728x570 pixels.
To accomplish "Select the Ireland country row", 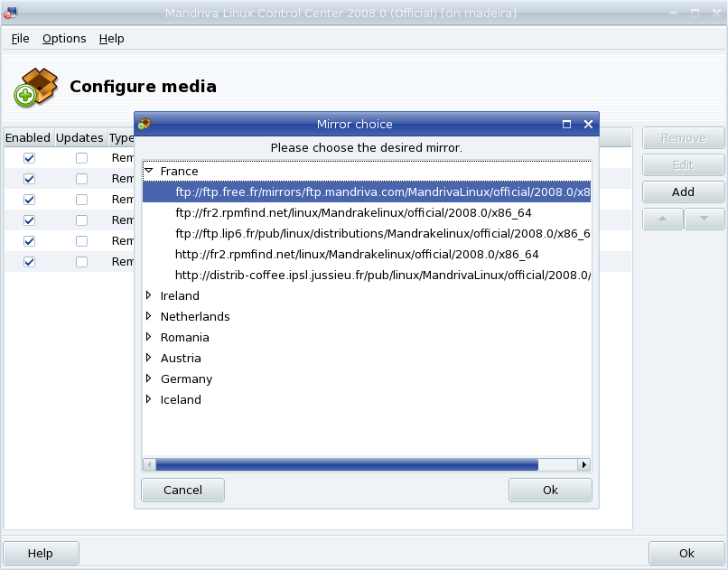I will [x=367, y=295].
